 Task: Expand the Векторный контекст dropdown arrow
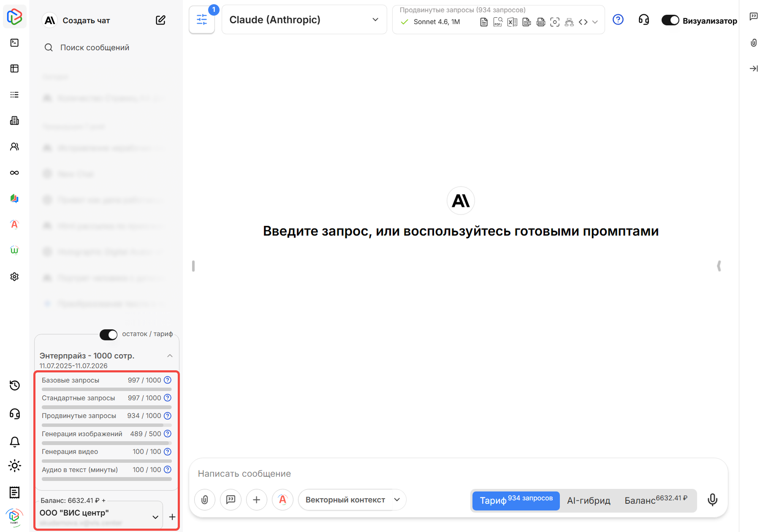(x=397, y=500)
